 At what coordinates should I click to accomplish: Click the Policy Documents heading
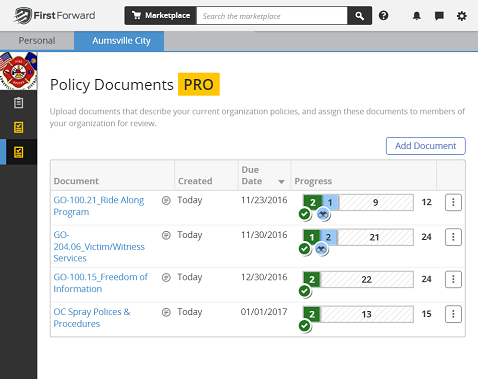(x=112, y=85)
